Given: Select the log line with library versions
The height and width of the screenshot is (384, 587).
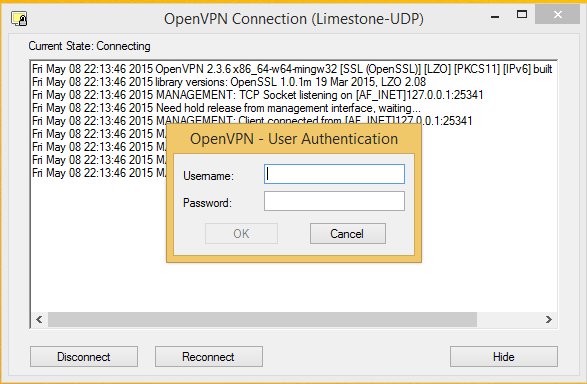Looking at the screenshot, I should tap(229, 82).
